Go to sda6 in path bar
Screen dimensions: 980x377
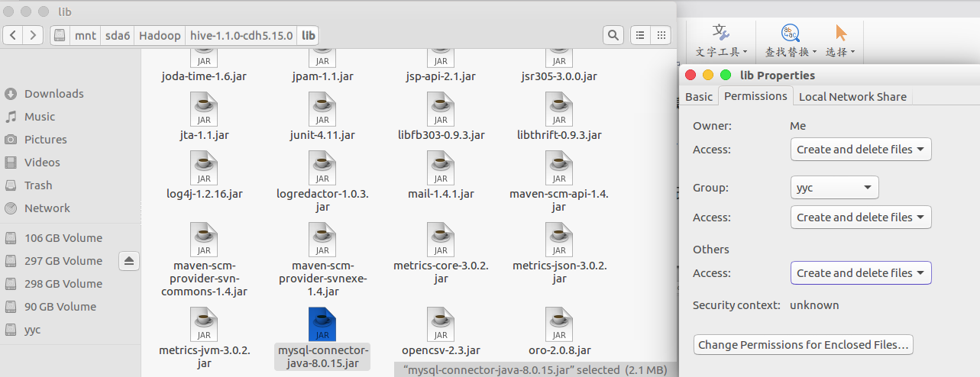click(x=118, y=35)
